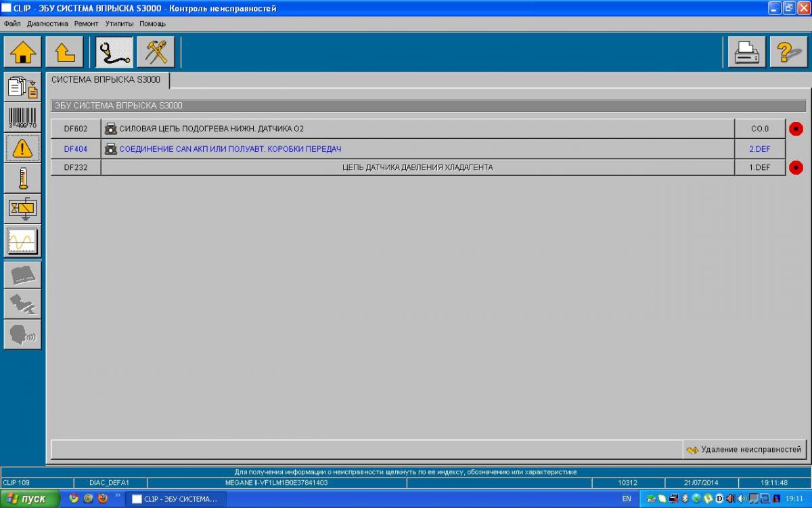Open the Файл menu
Image resolution: width=812 pixels, height=508 pixels.
tap(12, 24)
